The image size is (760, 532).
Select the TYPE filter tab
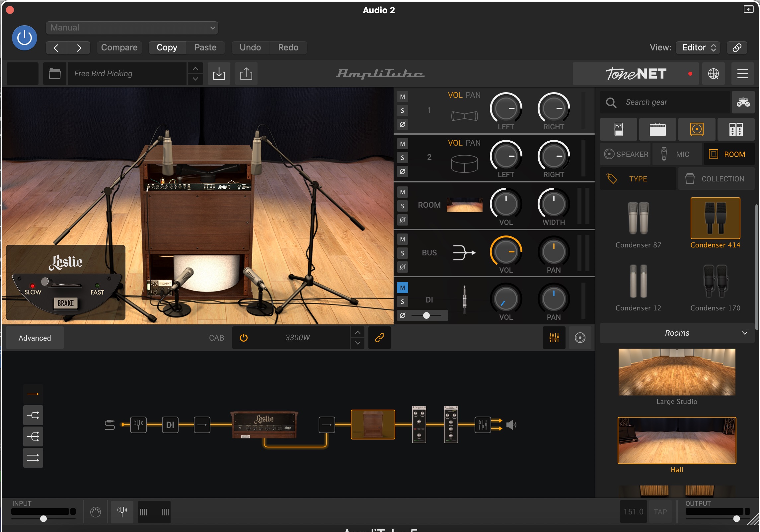(638, 179)
